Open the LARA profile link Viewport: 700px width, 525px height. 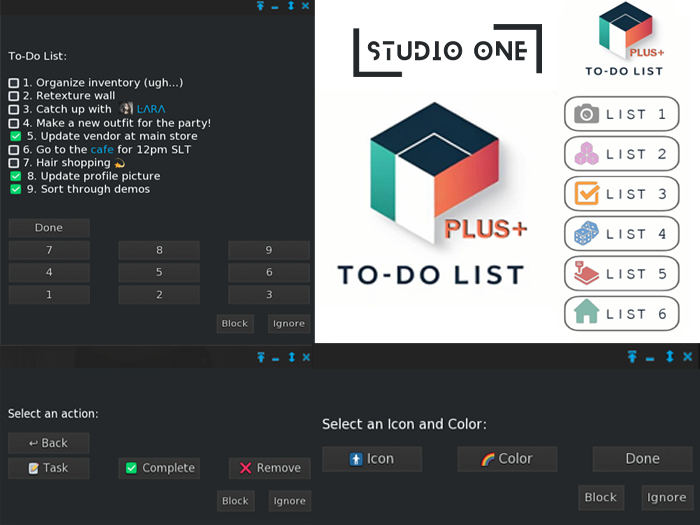151,109
